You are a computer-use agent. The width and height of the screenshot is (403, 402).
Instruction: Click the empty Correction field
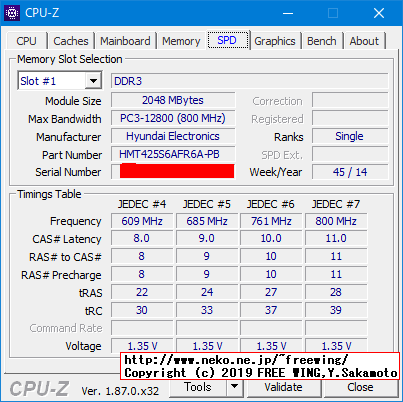click(350, 100)
